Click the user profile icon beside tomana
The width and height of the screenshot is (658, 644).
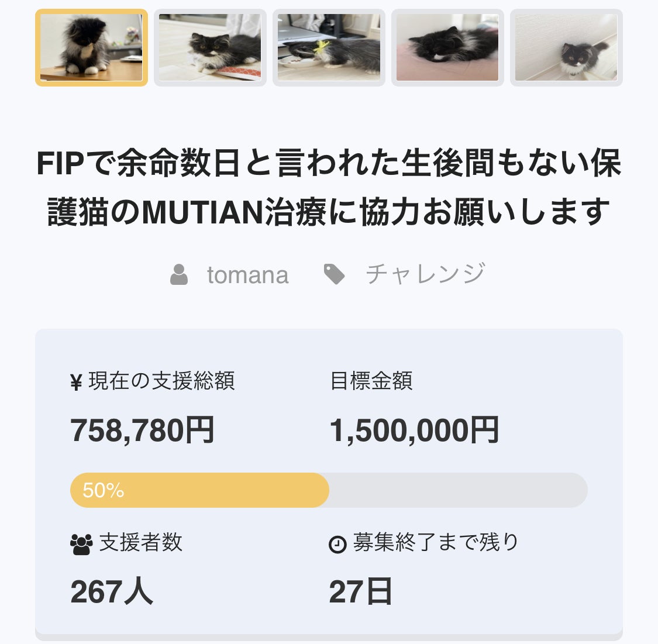(179, 274)
